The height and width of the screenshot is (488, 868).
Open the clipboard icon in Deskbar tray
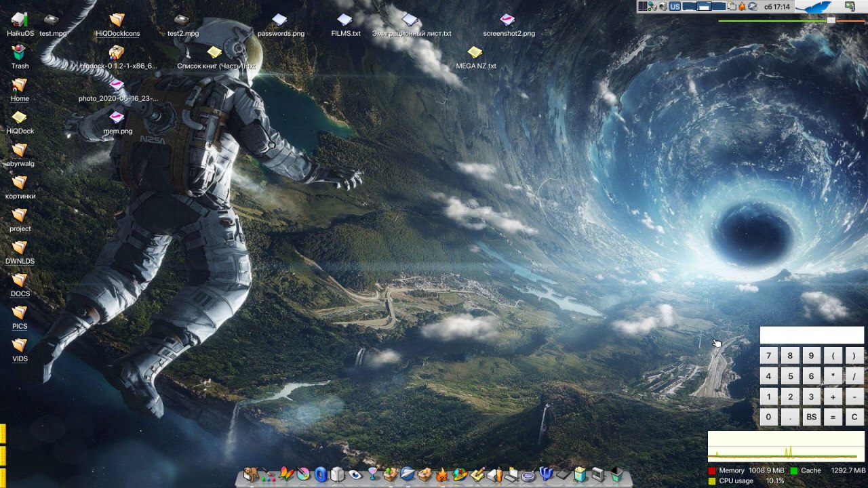tap(732, 6)
